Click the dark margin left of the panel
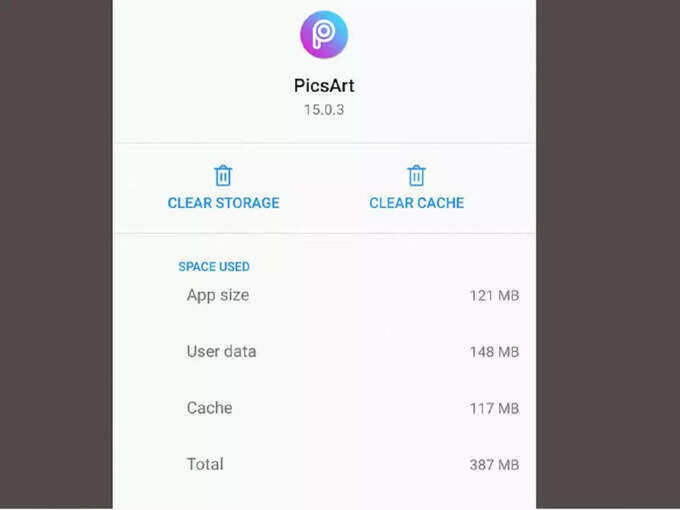 tap(56, 254)
